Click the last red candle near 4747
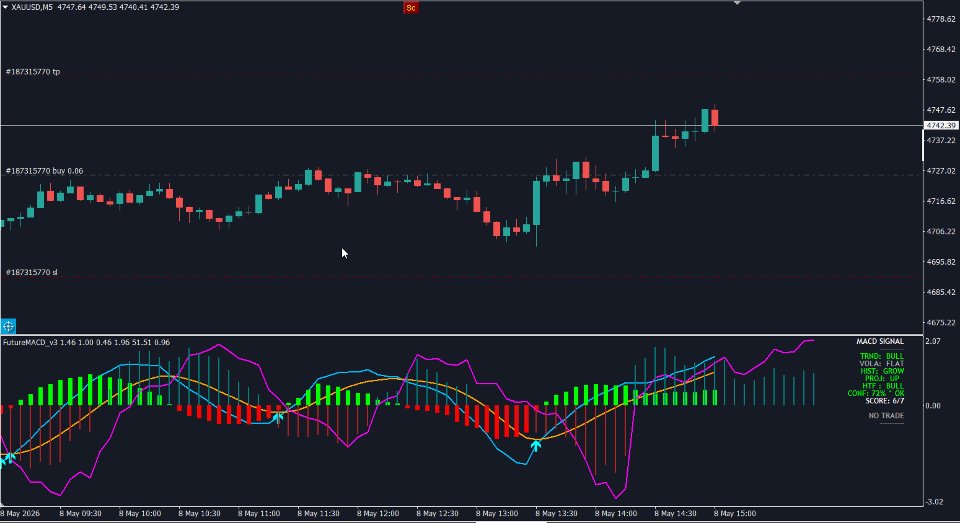The height and width of the screenshot is (523, 960). pos(714,117)
